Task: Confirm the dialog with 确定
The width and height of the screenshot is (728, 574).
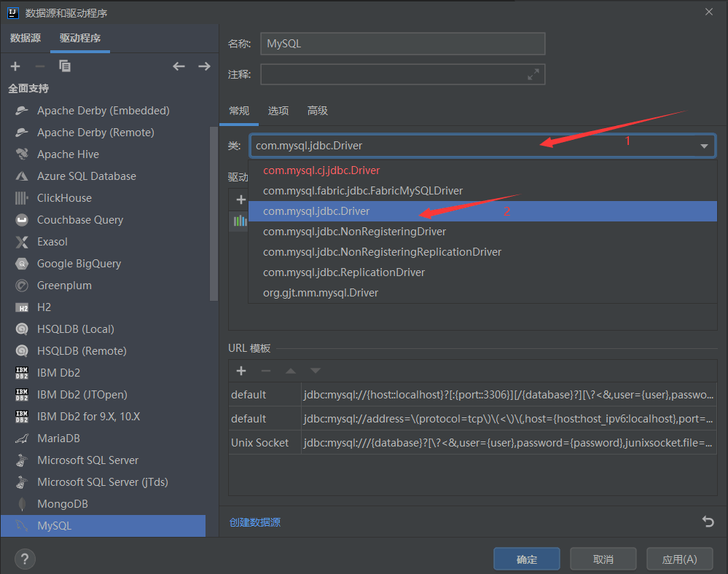Action: point(526,559)
